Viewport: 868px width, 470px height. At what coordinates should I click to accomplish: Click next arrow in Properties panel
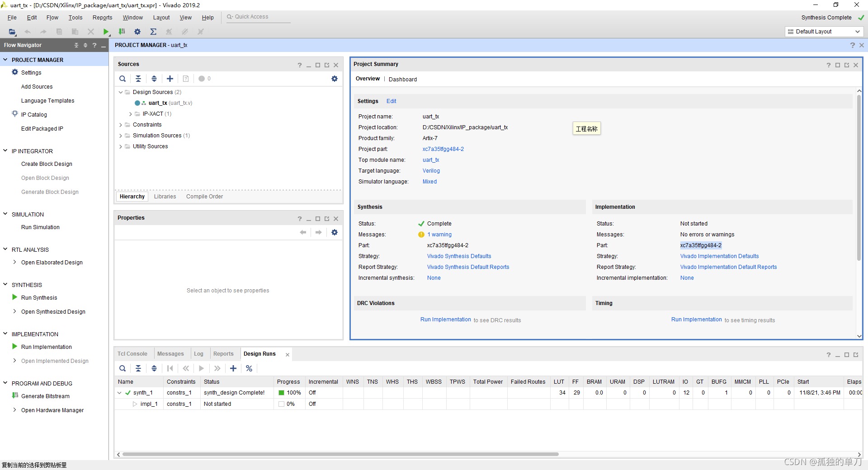(x=319, y=232)
